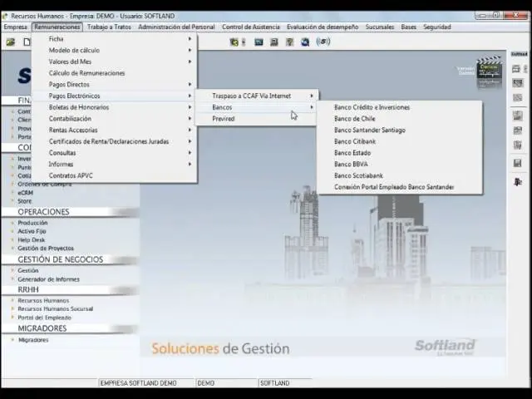Open the Trabajo a Tratos menu
Viewport: 532px width, 399px height.
(109, 27)
